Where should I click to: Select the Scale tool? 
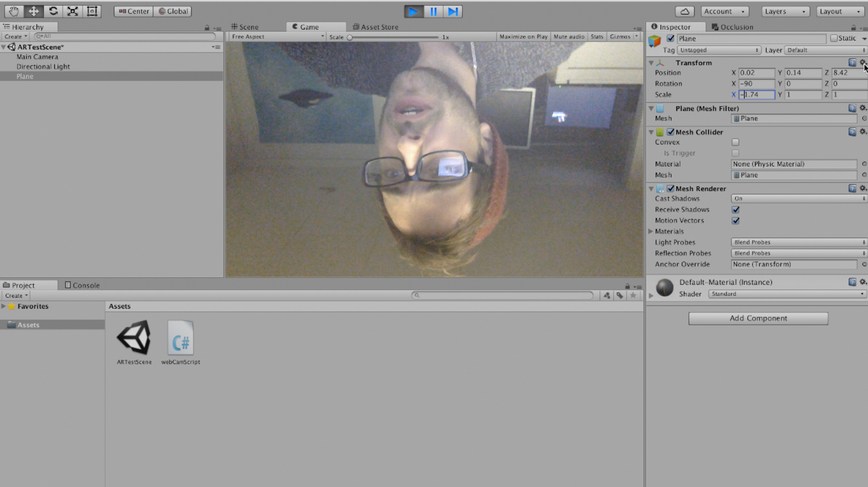72,11
